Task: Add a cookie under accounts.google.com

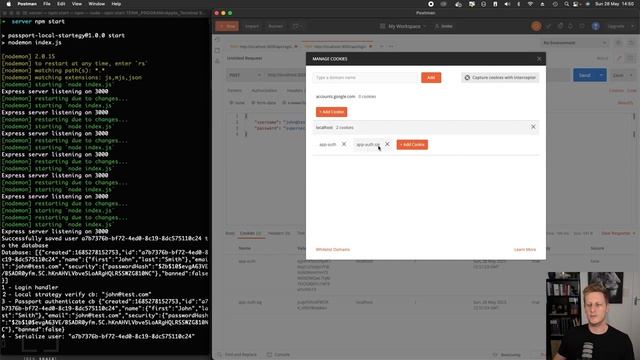Action: click(331, 112)
